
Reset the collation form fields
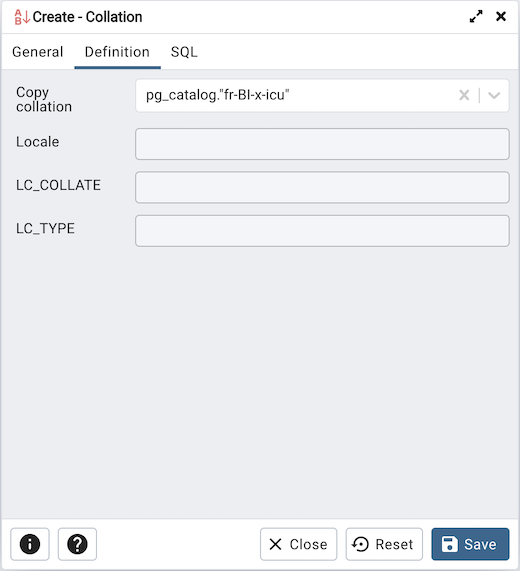pos(384,544)
